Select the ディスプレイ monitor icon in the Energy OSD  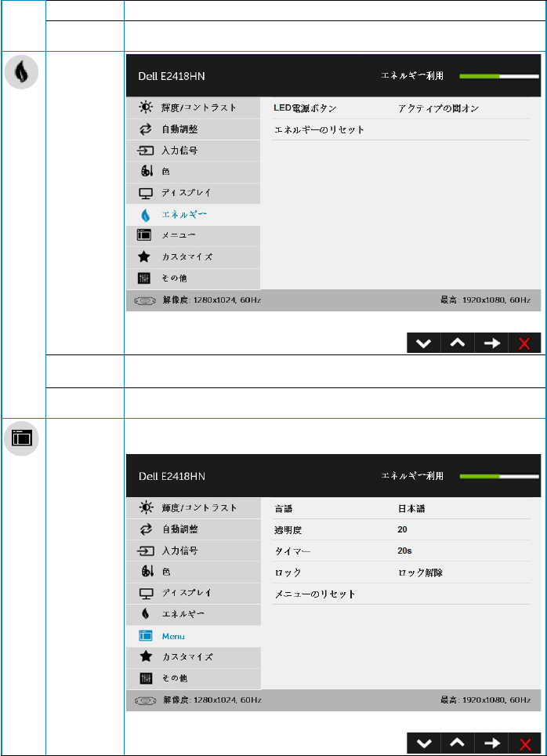point(145,194)
